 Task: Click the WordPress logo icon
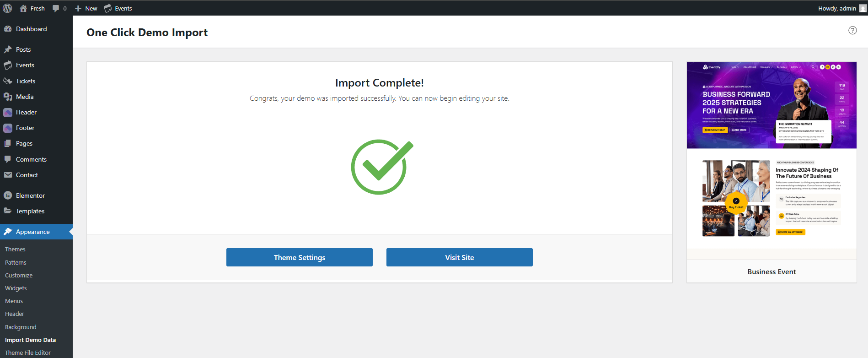pos(7,8)
